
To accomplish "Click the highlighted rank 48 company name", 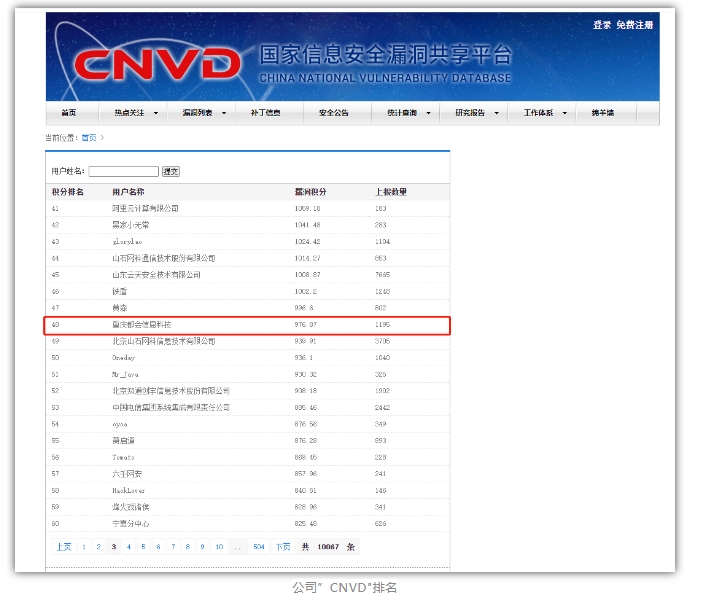I will 141,325.
